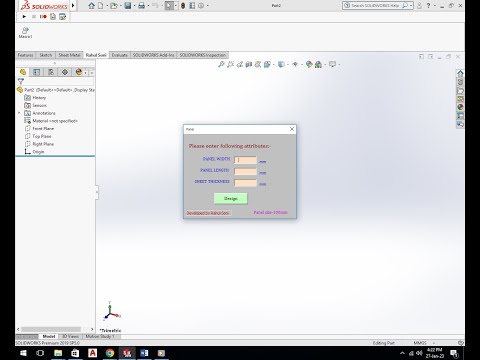Screen dimensions: 480x360
Task: Select Origin in feature tree
Action: pos(34,151)
